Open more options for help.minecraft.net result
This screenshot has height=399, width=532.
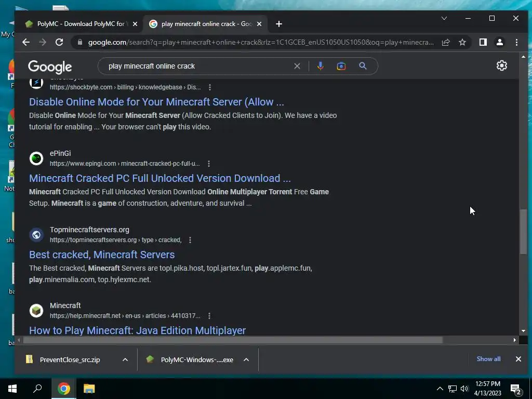click(209, 316)
